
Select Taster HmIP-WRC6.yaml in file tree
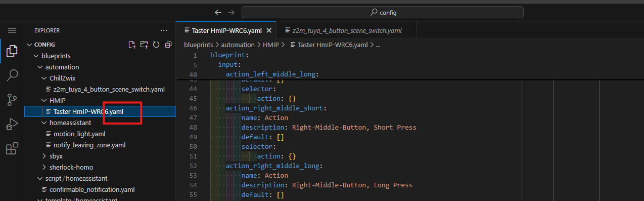(x=100, y=111)
